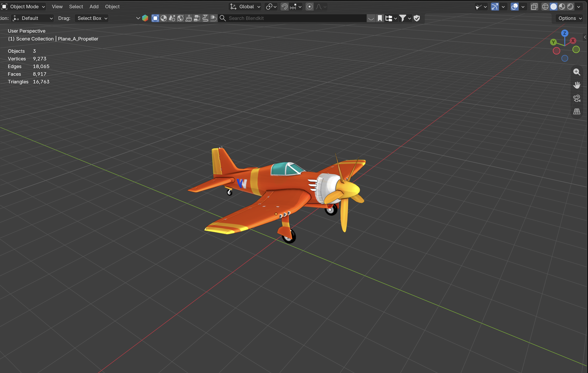Switch to Material Preview viewport shading
Image resolution: width=588 pixels, height=373 pixels.
coord(562,7)
